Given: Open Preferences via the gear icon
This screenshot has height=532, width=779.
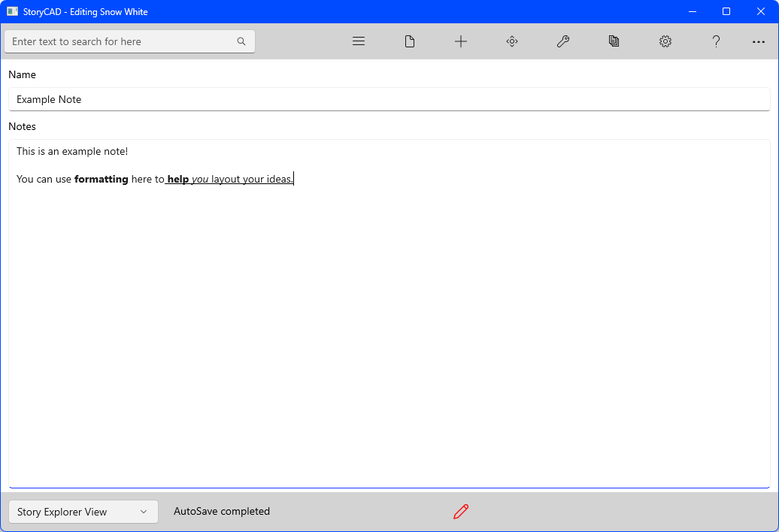Looking at the screenshot, I should (665, 41).
